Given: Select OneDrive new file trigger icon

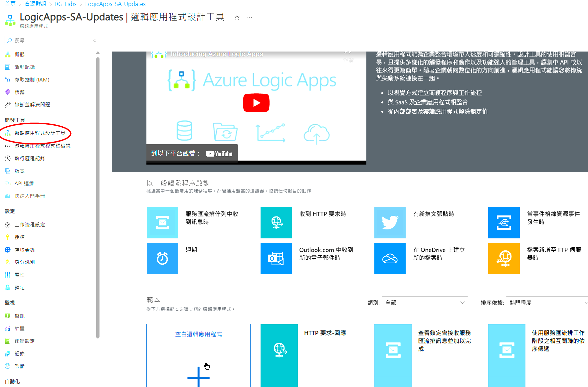Looking at the screenshot, I should pos(390,259).
